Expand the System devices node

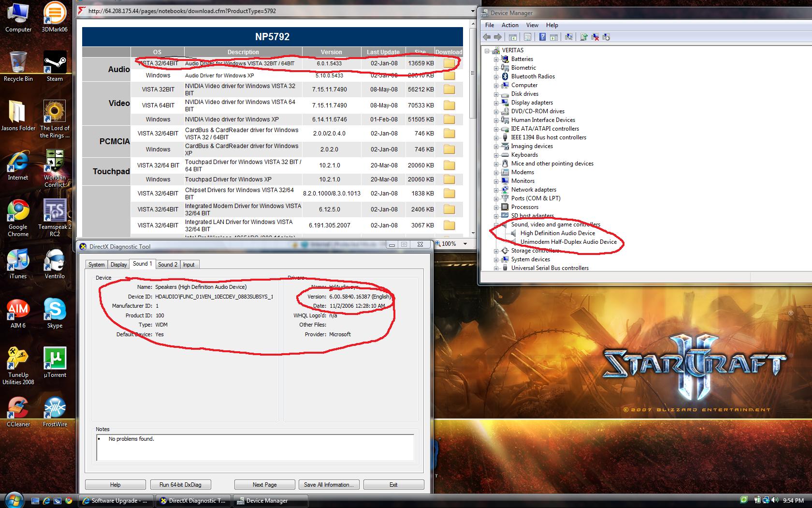click(x=496, y=259)
